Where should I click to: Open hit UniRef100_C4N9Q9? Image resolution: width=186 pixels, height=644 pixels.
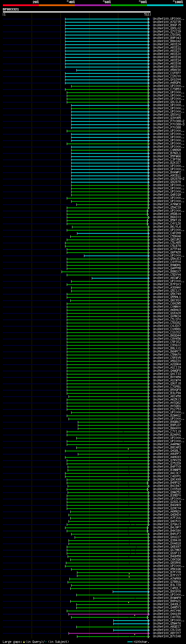[x=167, y=150]
